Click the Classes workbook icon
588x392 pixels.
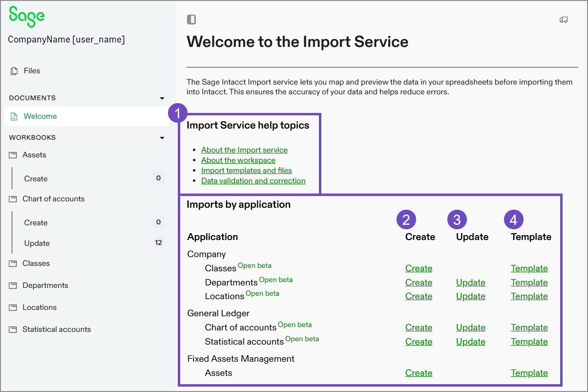coord(13,263)
